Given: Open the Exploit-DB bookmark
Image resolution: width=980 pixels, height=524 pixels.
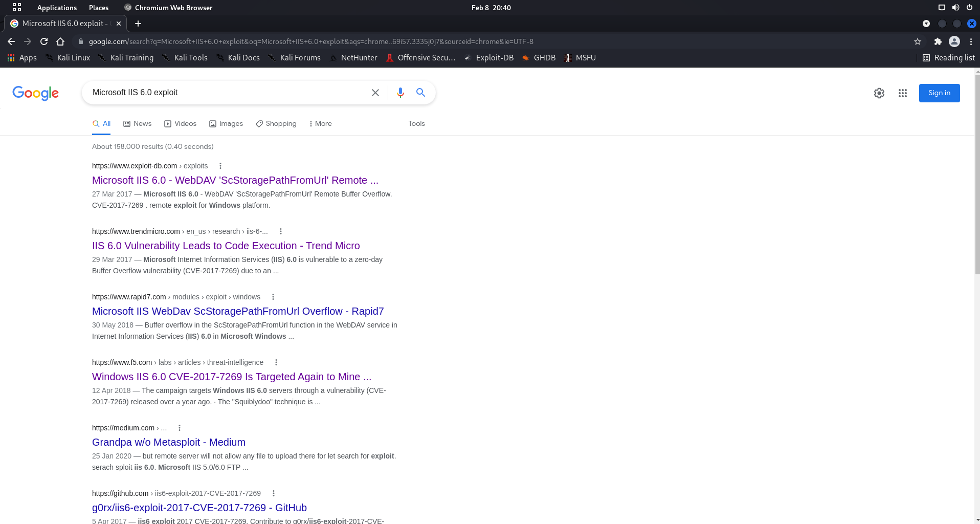Looking at the screenshot, I should (x=489, y=58).
